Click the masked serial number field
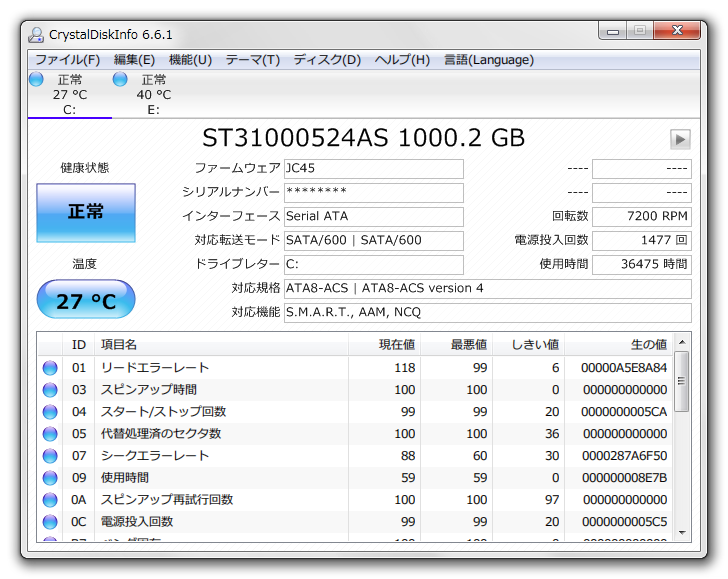The width and height of the screenshot is (728, 579). click(374, 193)
